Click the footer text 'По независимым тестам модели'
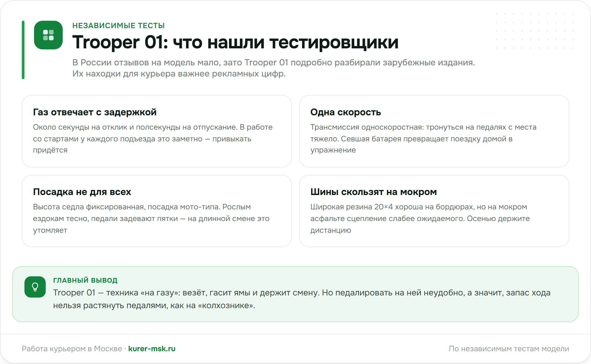 509,349
